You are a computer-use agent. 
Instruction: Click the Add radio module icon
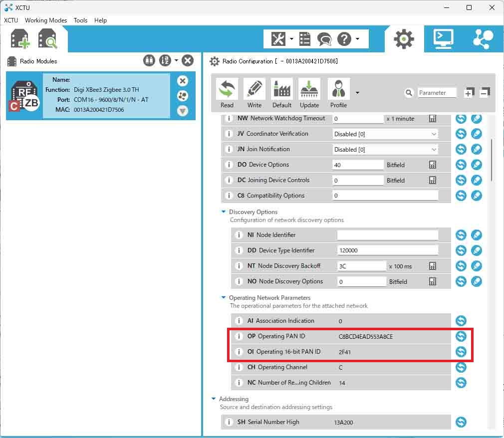coord(20,39)
